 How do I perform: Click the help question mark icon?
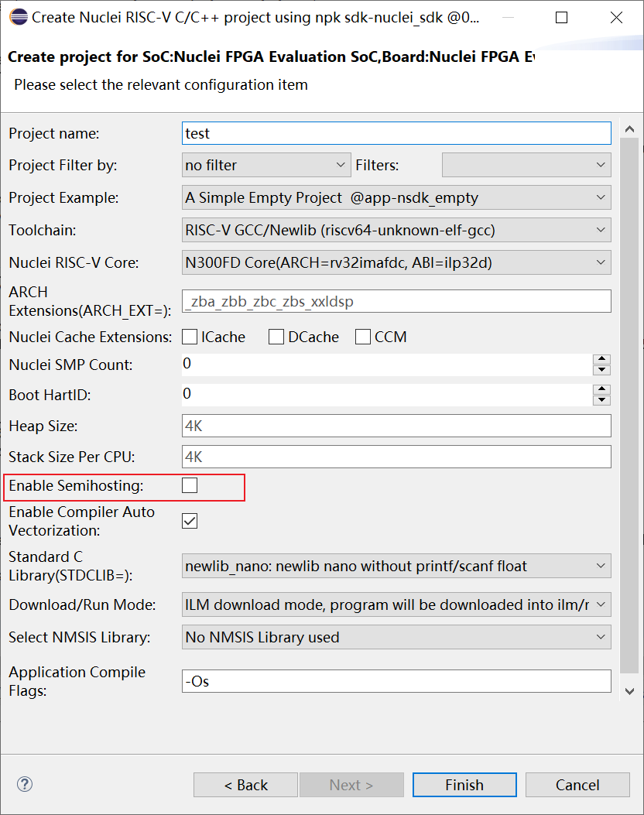point(25,784)
